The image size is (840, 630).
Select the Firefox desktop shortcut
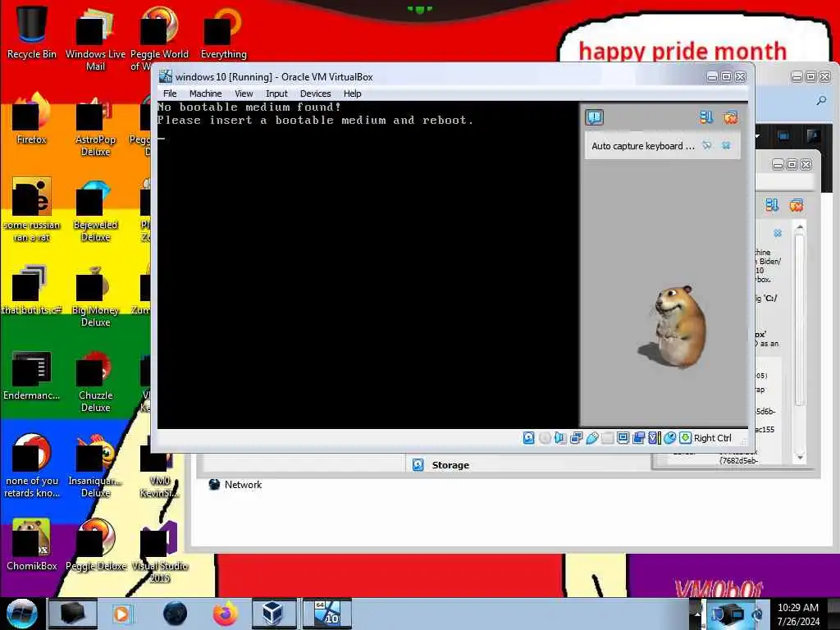32,118
